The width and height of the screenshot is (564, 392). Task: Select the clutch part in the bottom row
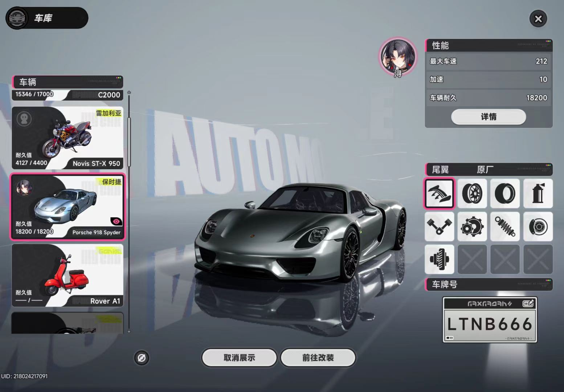pos(440,259)
